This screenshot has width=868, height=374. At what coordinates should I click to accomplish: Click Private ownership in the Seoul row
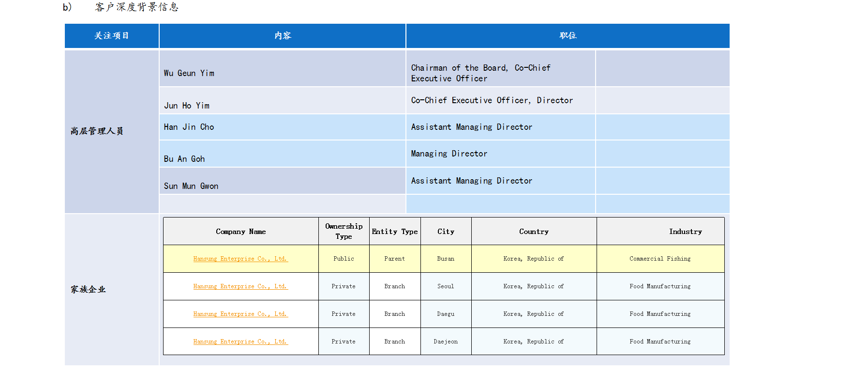pyautogui.click(x=344, y=286)
